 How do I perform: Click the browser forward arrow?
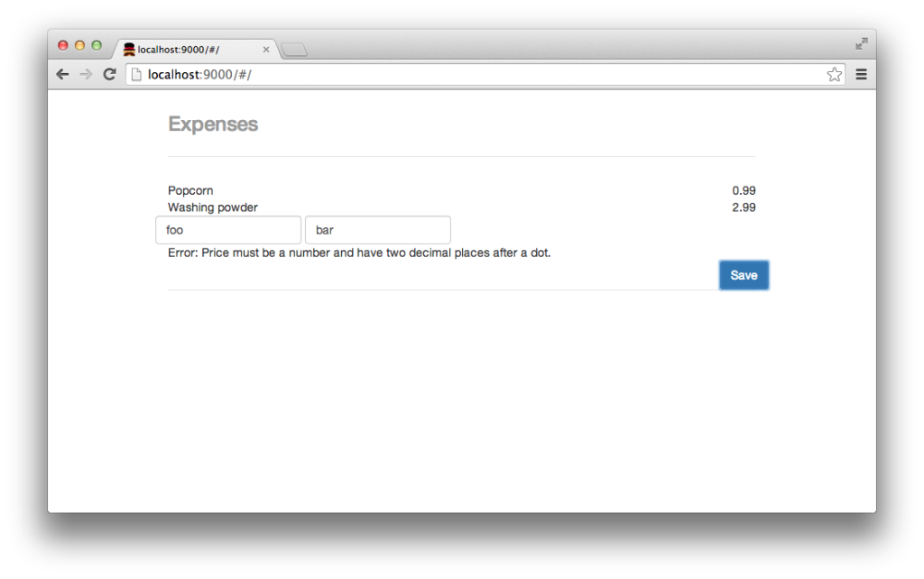(86, 74)
